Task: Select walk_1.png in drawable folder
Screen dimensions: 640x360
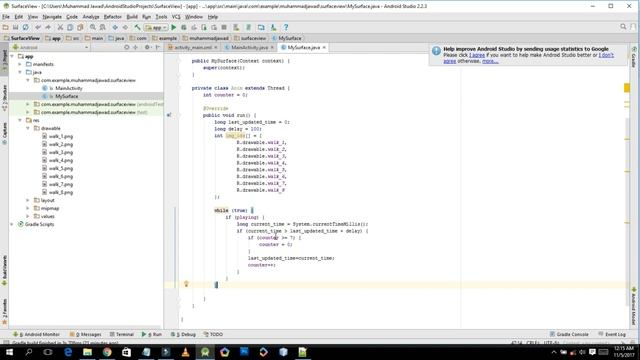Action: coord(60,136)
